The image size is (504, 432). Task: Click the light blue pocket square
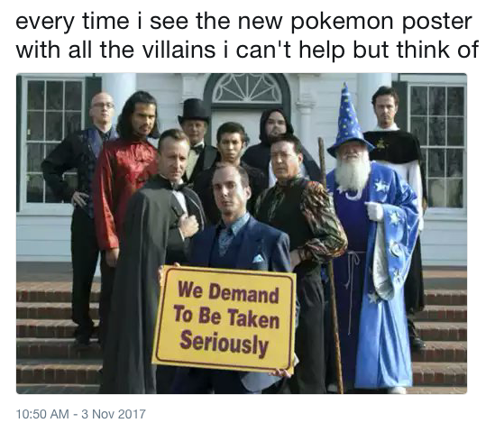[258, 258]
